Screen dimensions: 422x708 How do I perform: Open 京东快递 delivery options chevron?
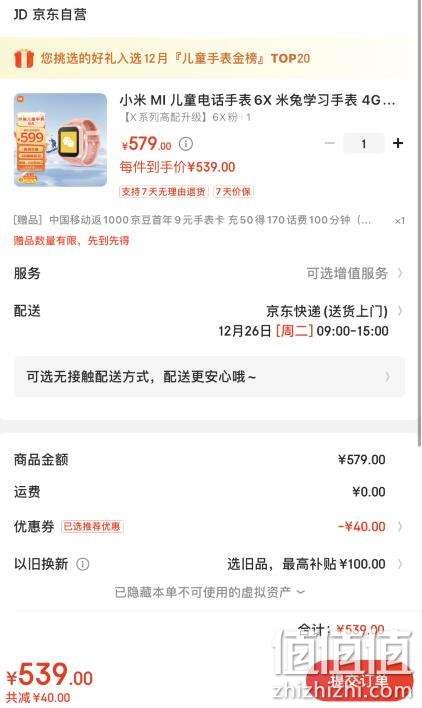[x=400, y=311]
